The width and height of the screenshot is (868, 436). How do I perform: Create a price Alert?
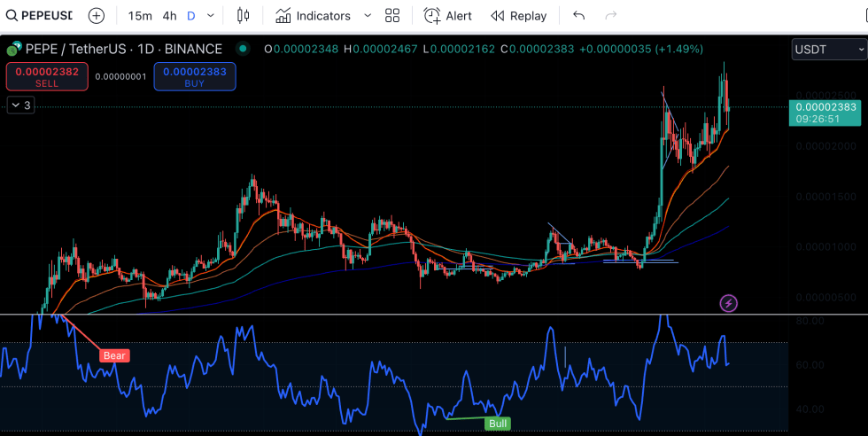[x=448, y=16]
